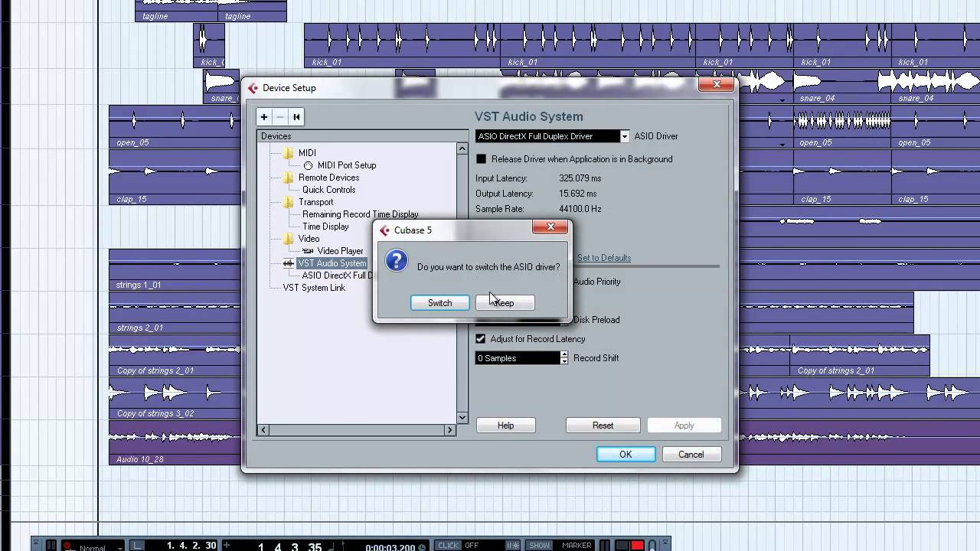The height and width of the screenshot is (551, 980).
Task: Click the Output Latency value 15.692 ms
Action: 578,194
